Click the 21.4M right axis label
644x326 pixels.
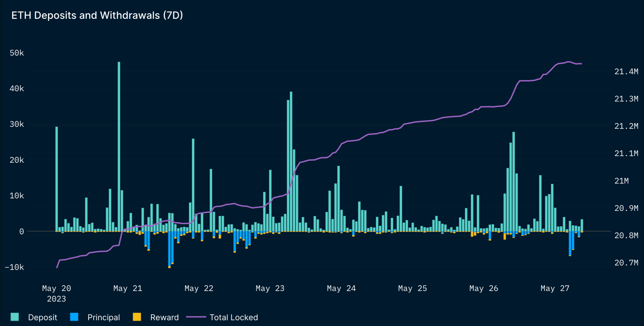626,72
